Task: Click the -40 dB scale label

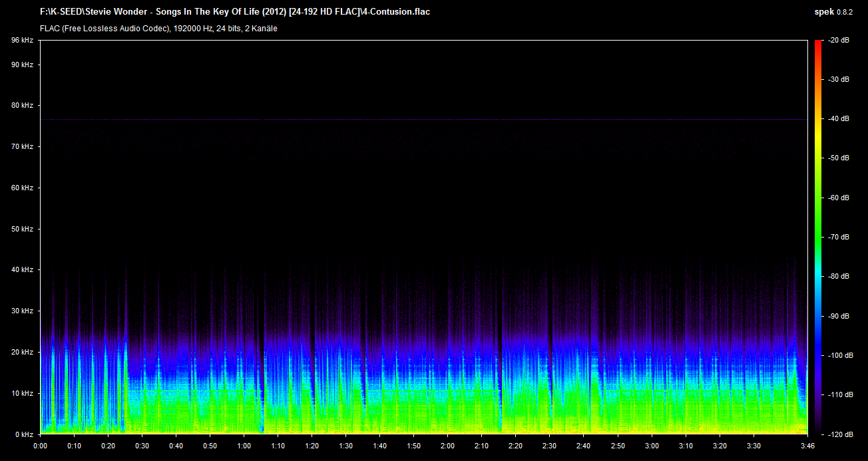Action: 838,119
